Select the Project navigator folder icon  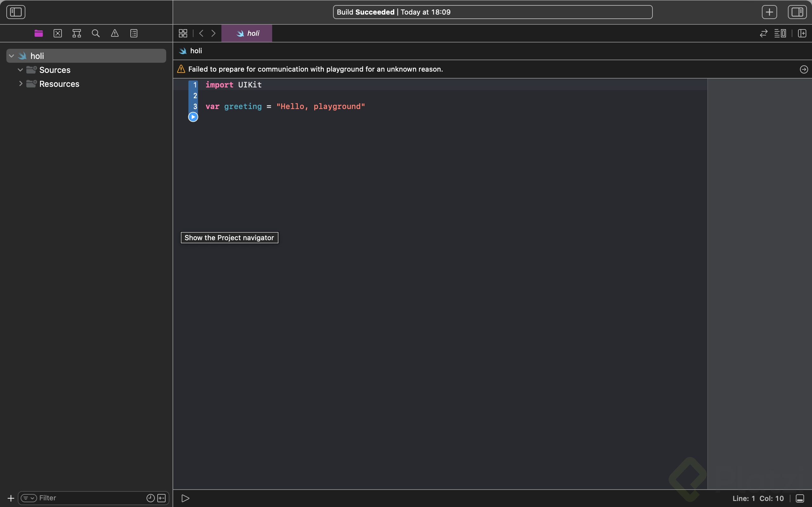[39, 33]
